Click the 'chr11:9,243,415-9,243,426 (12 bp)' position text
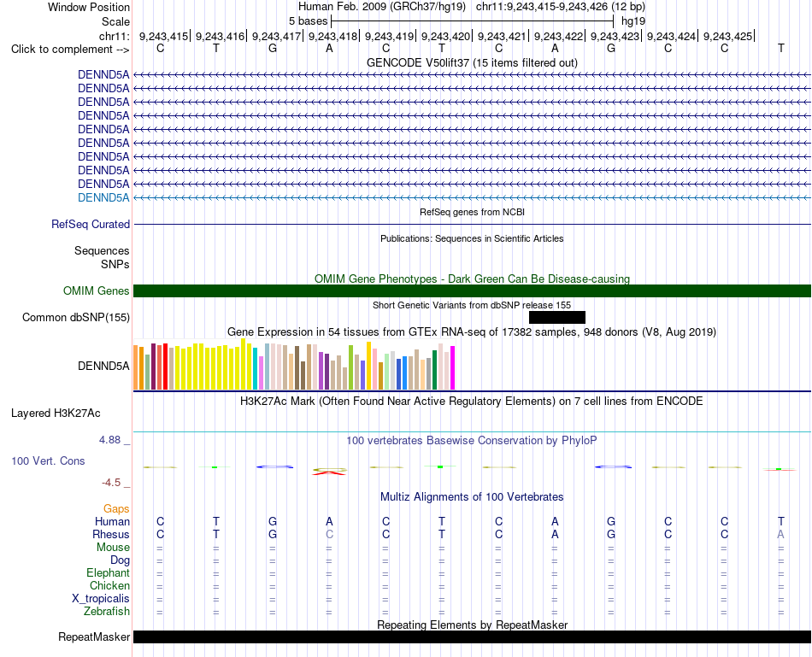 561,7
